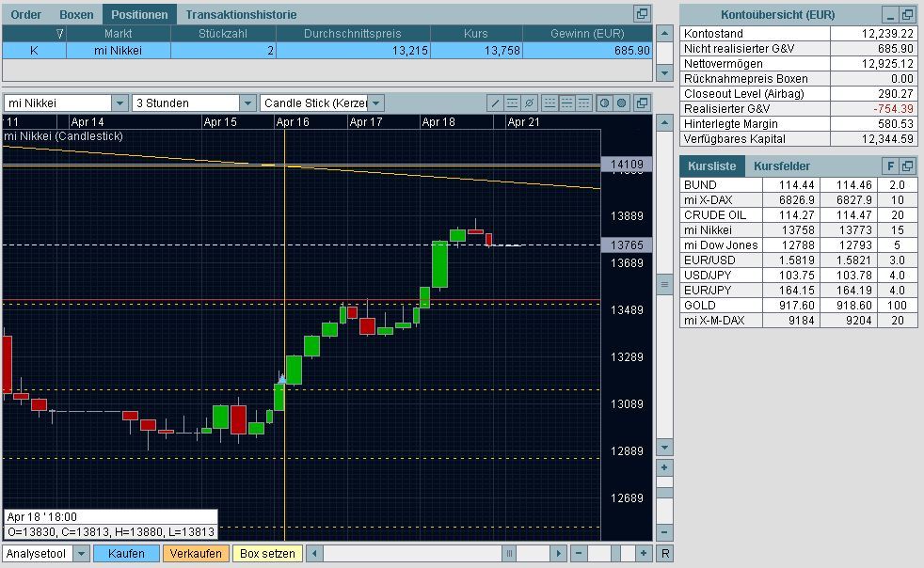The height and width of the screenshot is (568, 924).
Task: Expand the Candle Stick chart type dropdown
Action: [376, 103]
